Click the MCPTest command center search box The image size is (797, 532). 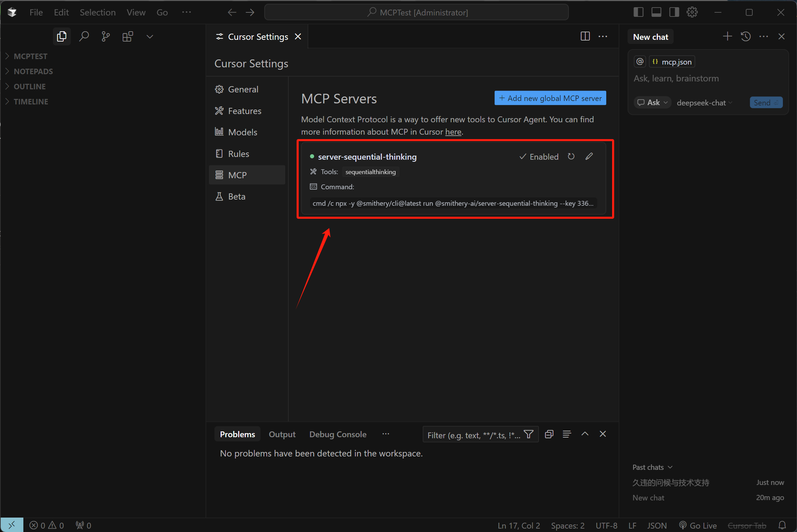416,12
